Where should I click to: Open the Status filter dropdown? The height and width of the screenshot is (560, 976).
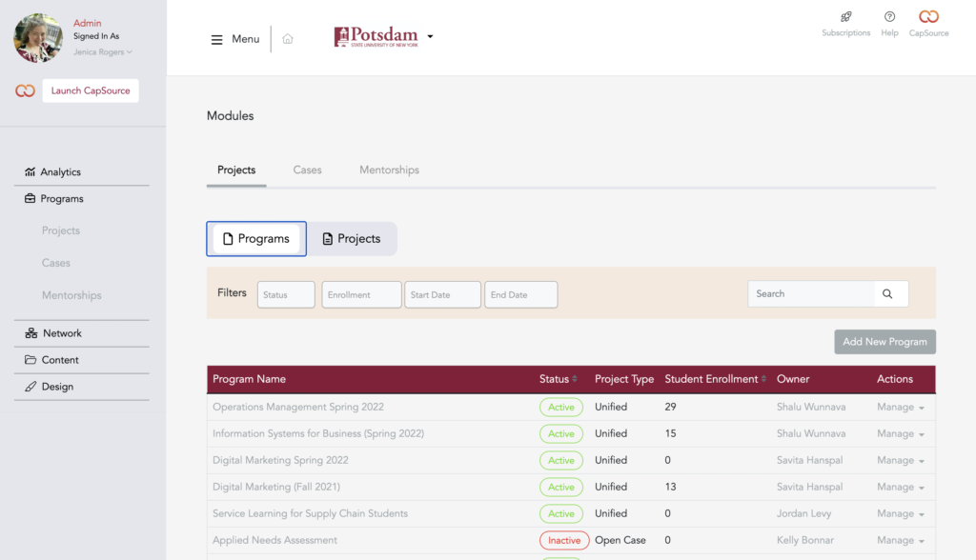(x=286, y=295)
